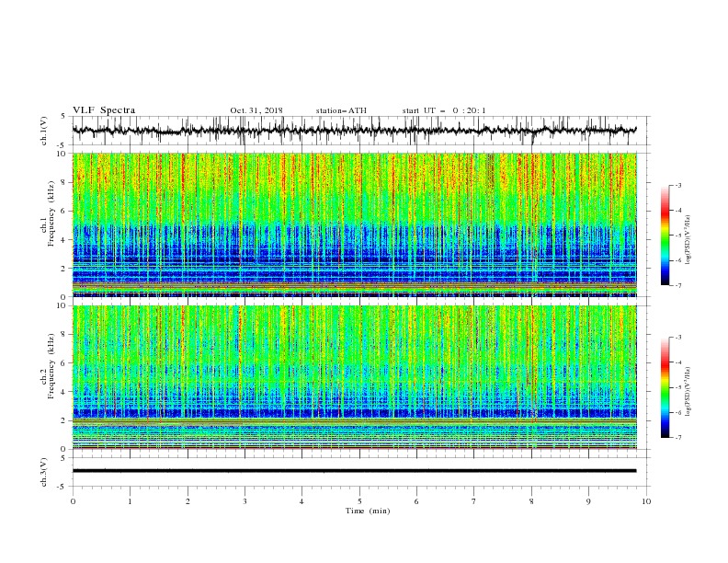Click the time axis tick label '5'
The image size is (728, 563).
coord(359,501)
